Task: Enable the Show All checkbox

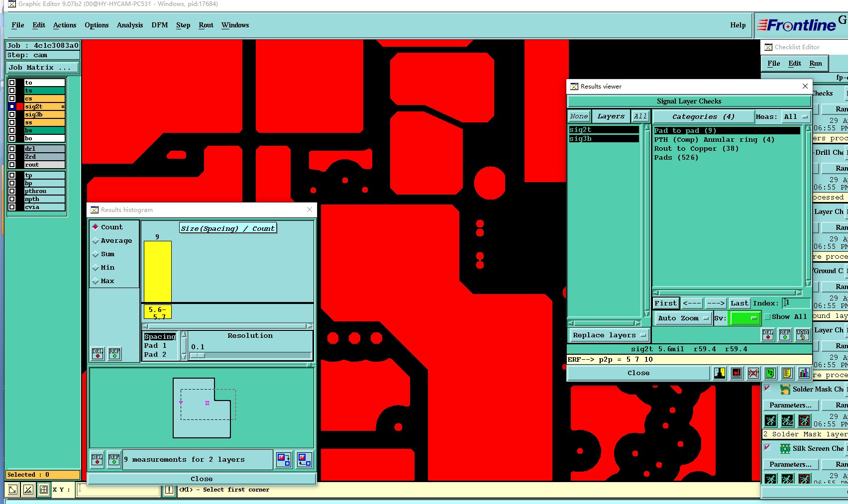Action: 767,317
